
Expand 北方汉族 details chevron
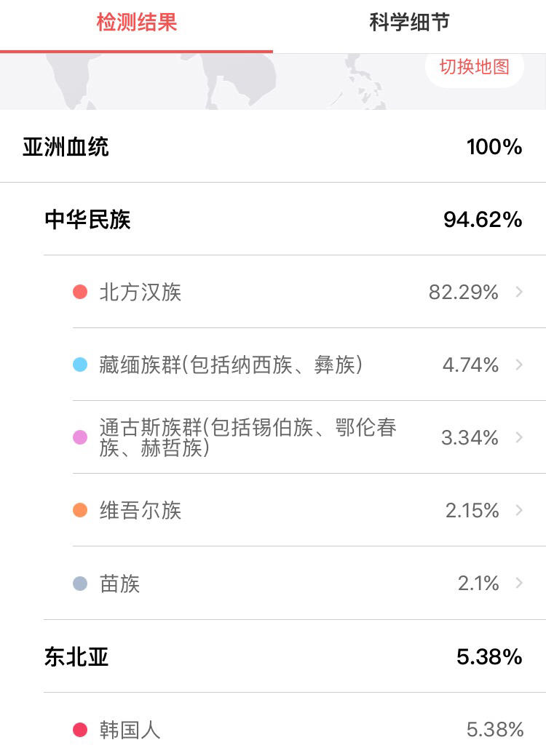[519, 292]
